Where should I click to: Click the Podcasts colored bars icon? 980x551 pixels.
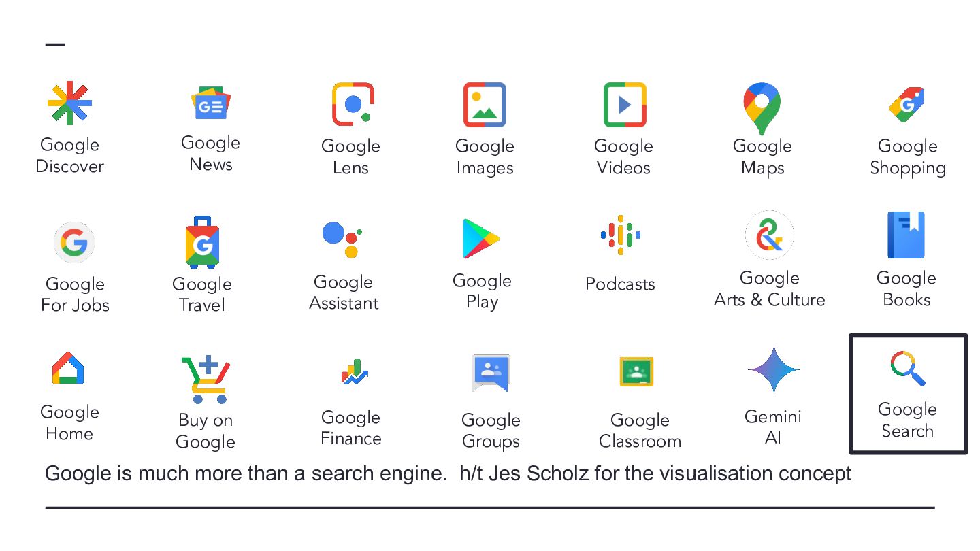click(x=620, y=235)
